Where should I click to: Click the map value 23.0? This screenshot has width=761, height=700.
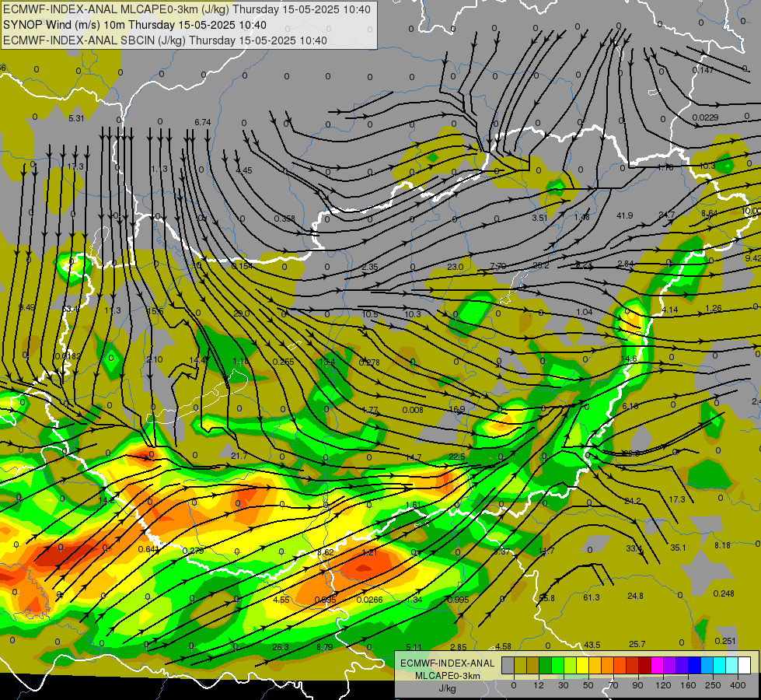point(456,267)
